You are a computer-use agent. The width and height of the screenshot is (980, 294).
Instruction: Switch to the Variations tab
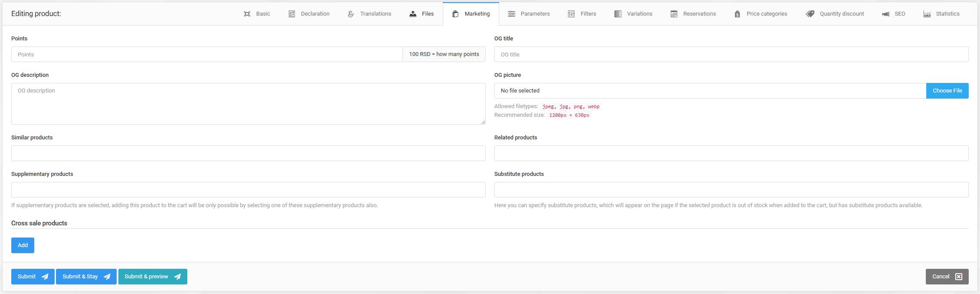tap(633, 14)
